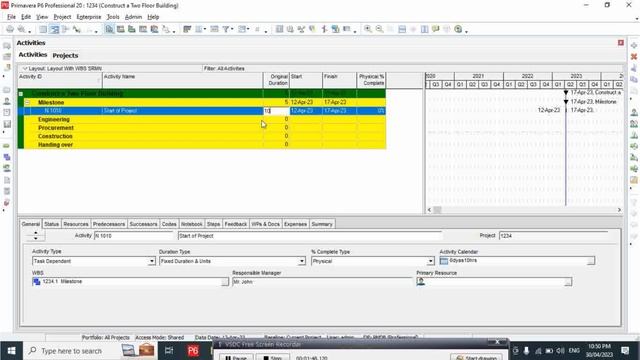The image size is (640, 360).
Task: Switch to the Summary details tab
Action: [322, 224]
